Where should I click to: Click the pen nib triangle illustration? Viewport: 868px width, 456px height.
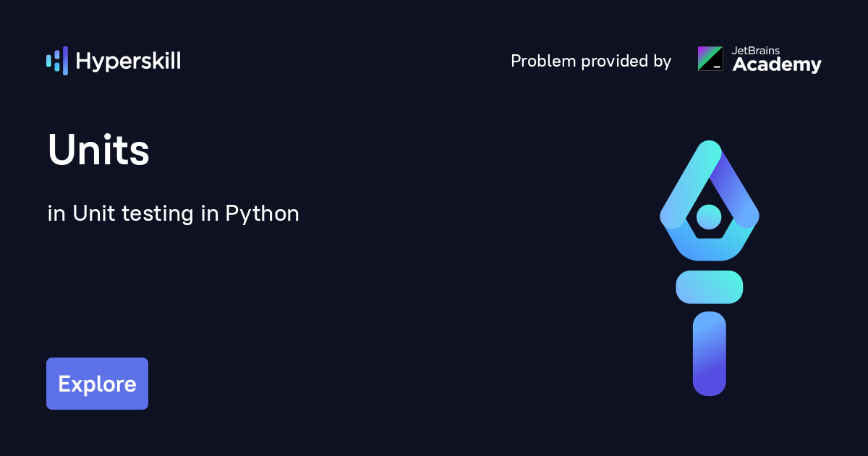[709, 195]
